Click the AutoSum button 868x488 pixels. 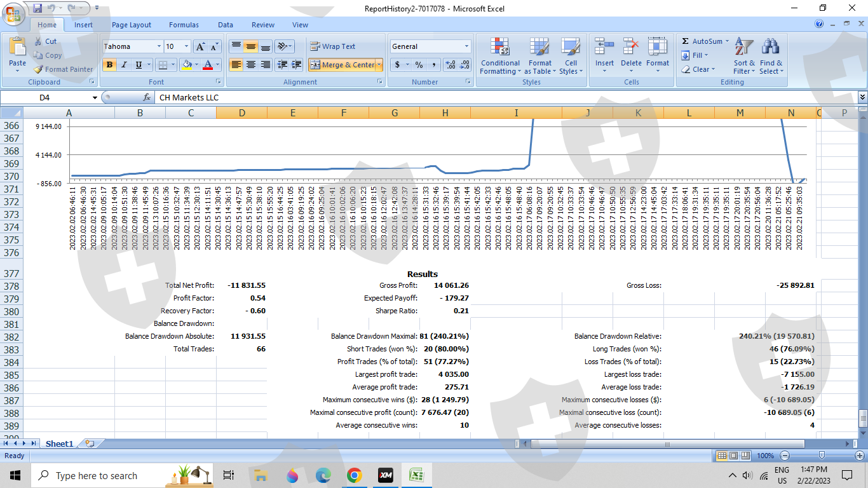coord(703,41)
